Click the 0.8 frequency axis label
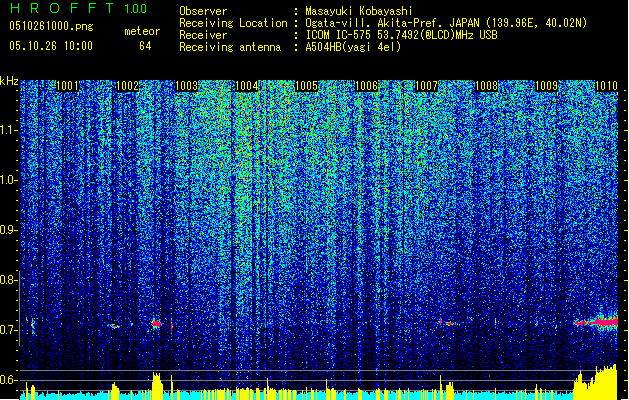 pyautogui.click(x=8, y=280)
